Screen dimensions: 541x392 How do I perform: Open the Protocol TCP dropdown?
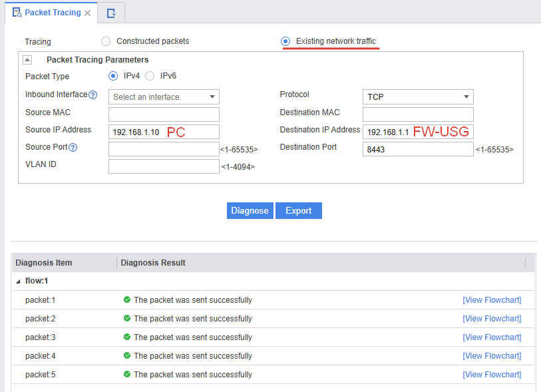(x=418, y=97)
